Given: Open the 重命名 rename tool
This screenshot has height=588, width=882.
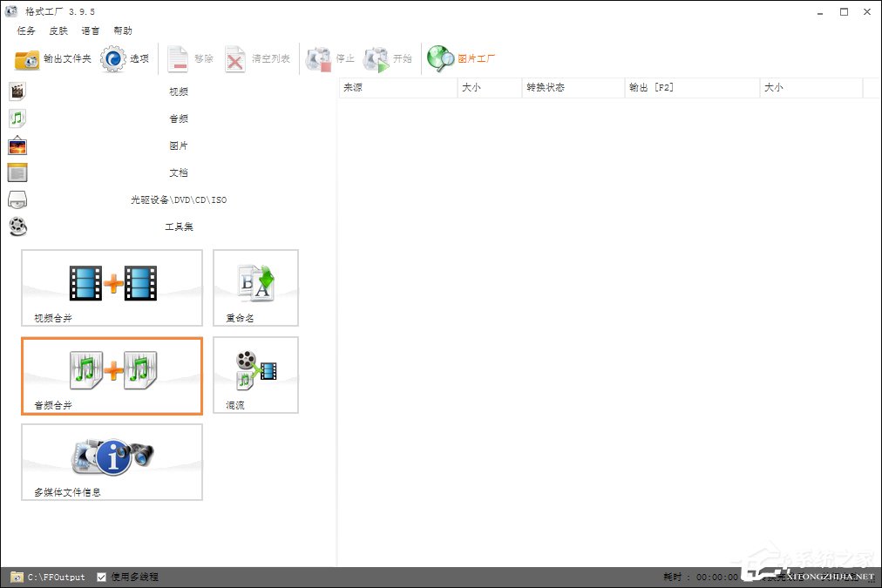Looking at the screenshot, I should click(x=255, y=288).
